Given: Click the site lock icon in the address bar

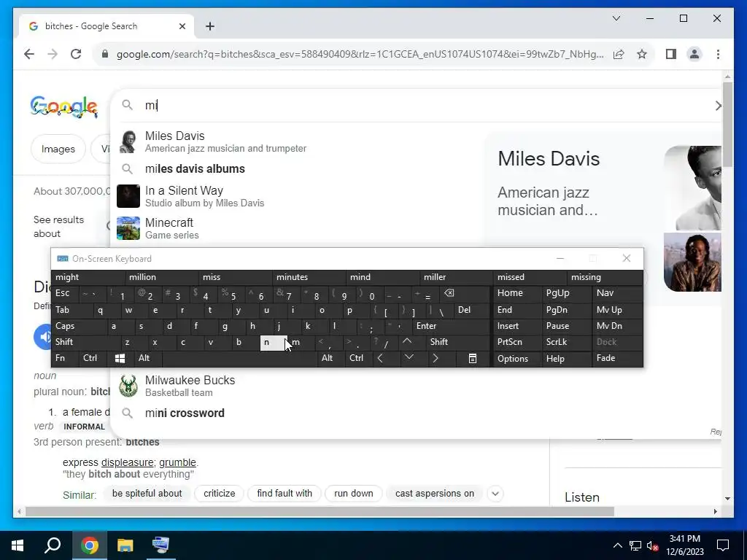Looking at the screenshot, I should point(105,54).
